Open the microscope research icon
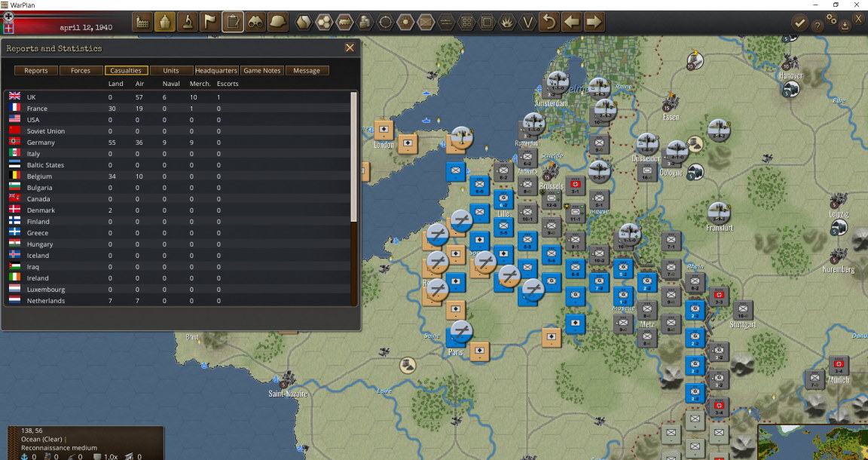 point(188,23)
